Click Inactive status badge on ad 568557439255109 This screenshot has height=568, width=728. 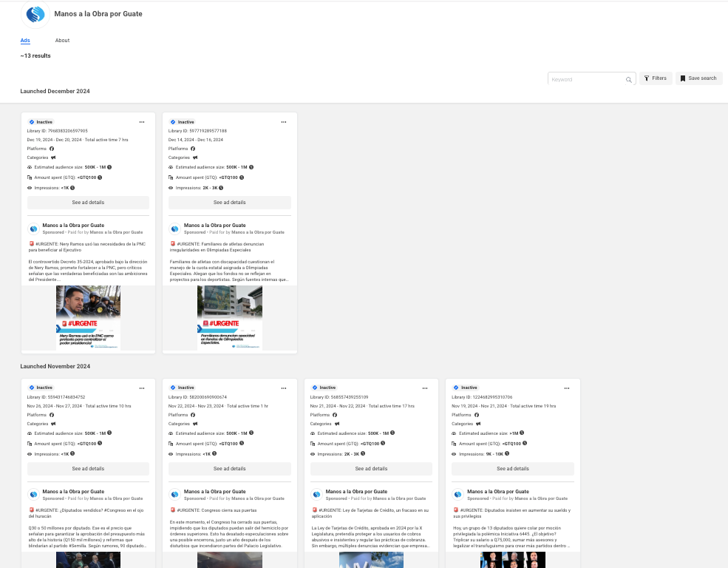324,388
